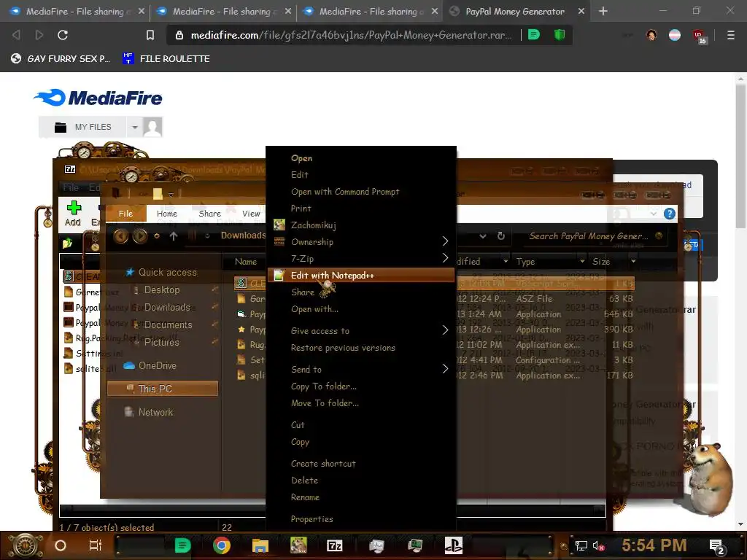Open a new browser tab
This screenshot has width=747, height=560.
click(603, 11)
